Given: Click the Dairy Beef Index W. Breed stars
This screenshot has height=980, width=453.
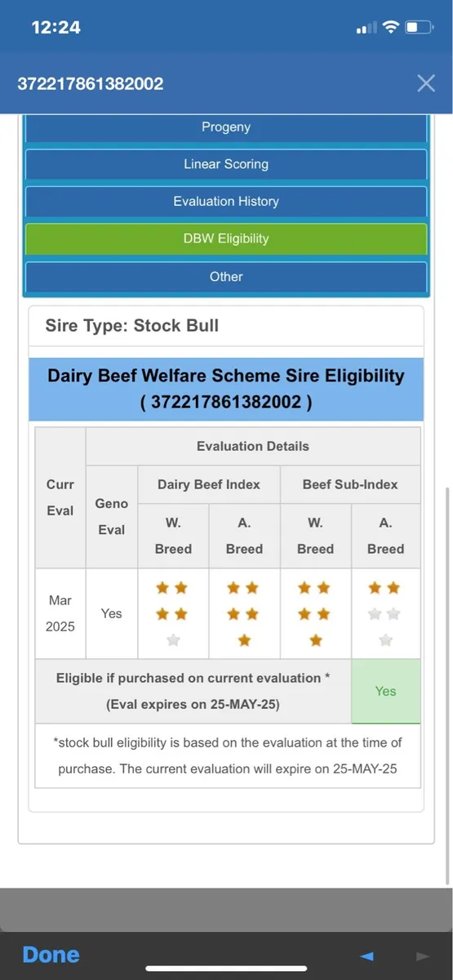Looking at the screenshot, I should tap(173, 614).
